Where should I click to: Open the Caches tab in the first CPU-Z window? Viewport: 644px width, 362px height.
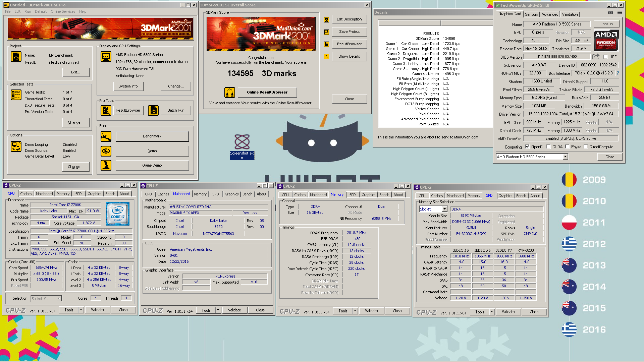pos(26,194)
